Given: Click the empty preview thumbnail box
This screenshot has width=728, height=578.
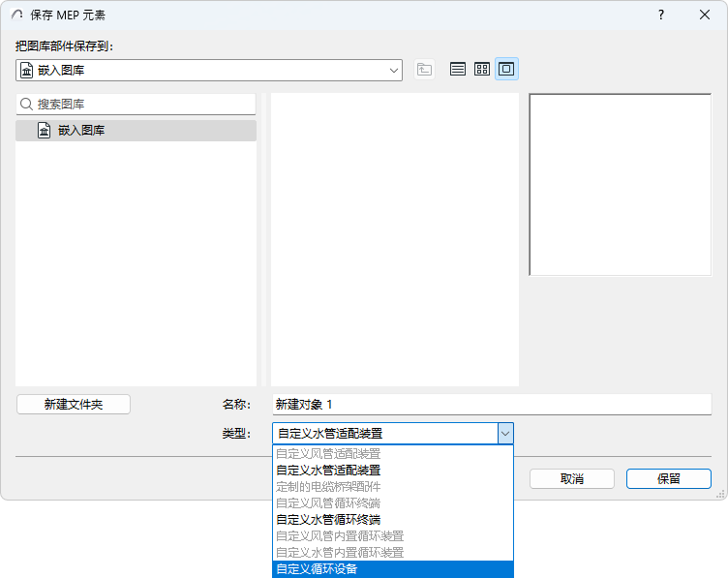Looking at the screenshot, I should coord(621,185).
